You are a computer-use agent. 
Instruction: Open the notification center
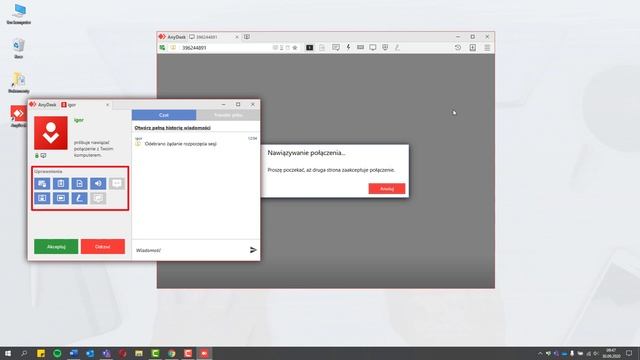point(629,353)
